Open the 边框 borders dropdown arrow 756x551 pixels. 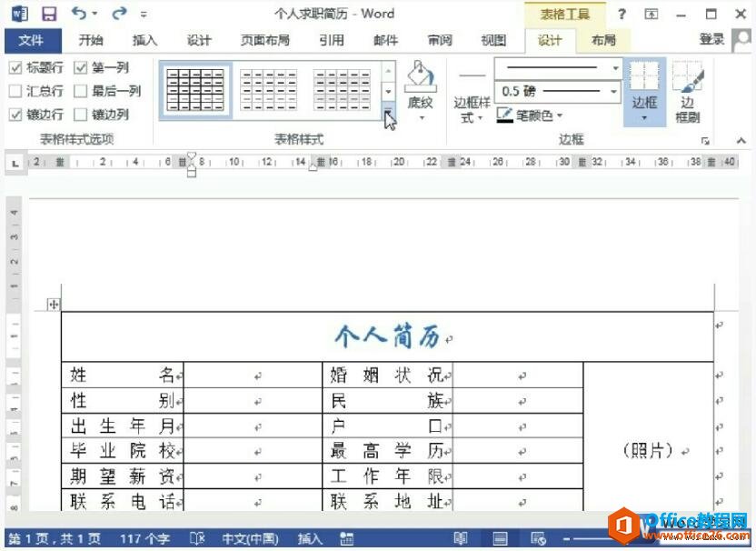coord(644,117)
